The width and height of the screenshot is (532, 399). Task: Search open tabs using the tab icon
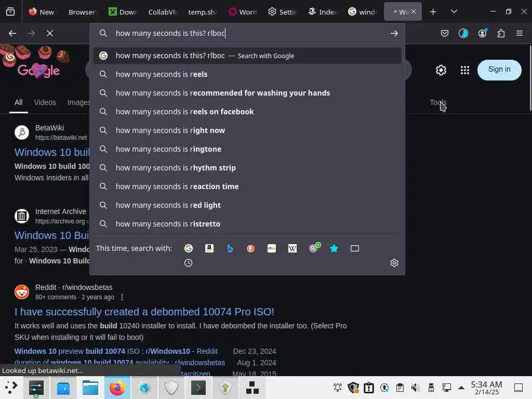point(354,248)
